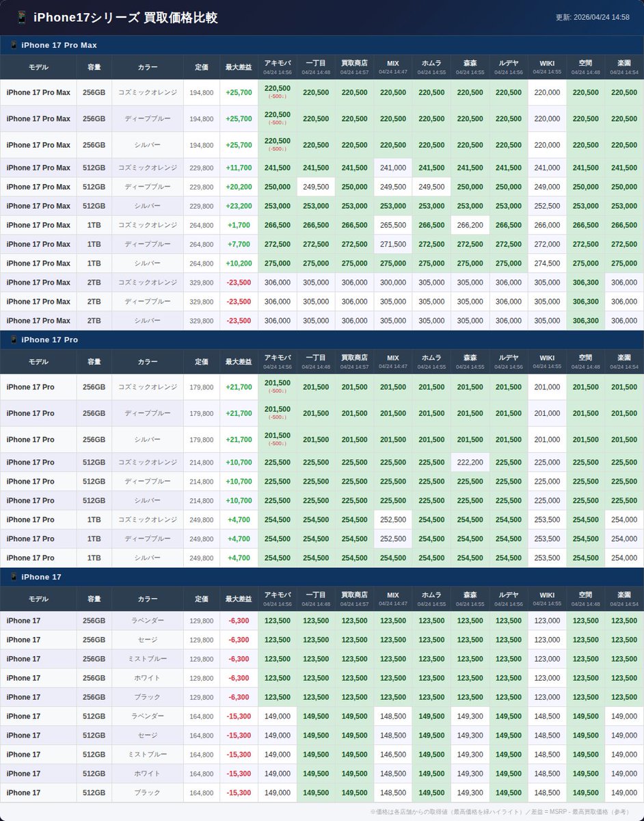This screenshot has height=821, width=644.
Task: Click the モデル header in Pro Max table
Action: click(x=38, y=67)
